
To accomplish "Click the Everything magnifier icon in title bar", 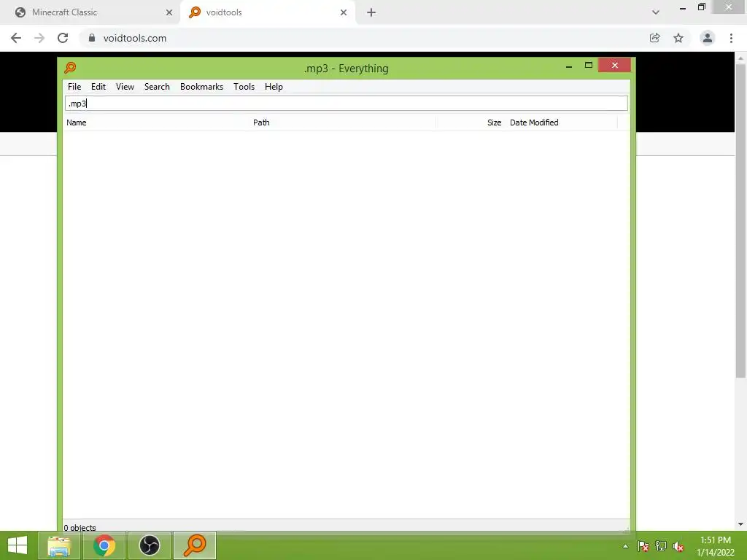I will click(x=70, y=68).
